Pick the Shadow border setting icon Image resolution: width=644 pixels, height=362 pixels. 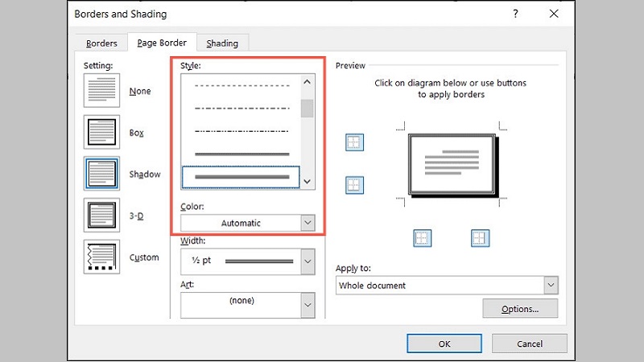(x=101, y=174)
